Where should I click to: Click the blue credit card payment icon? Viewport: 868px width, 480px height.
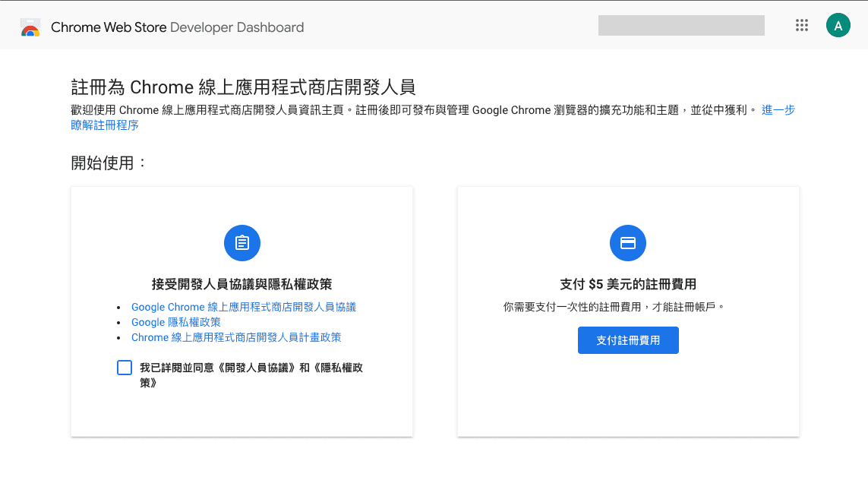click(x=628, y=243)
